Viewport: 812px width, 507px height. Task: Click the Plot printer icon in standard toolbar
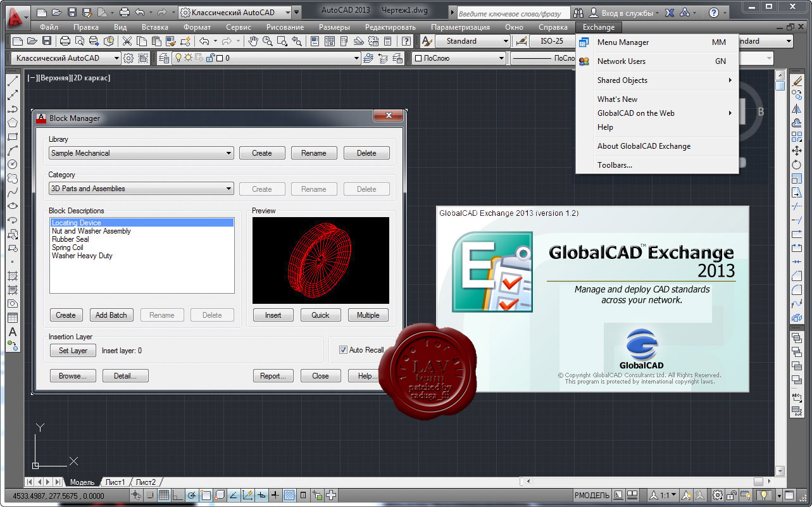coord(65,41)
